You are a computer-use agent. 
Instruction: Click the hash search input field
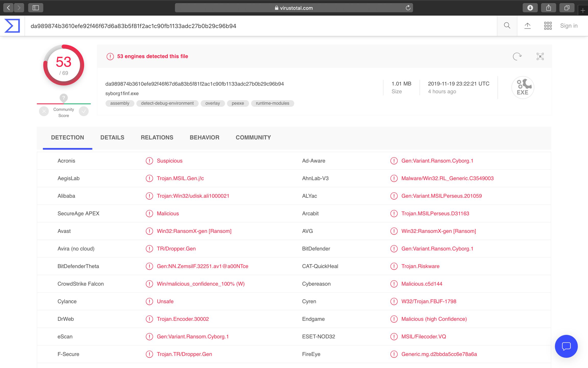[x=255, y=26]
